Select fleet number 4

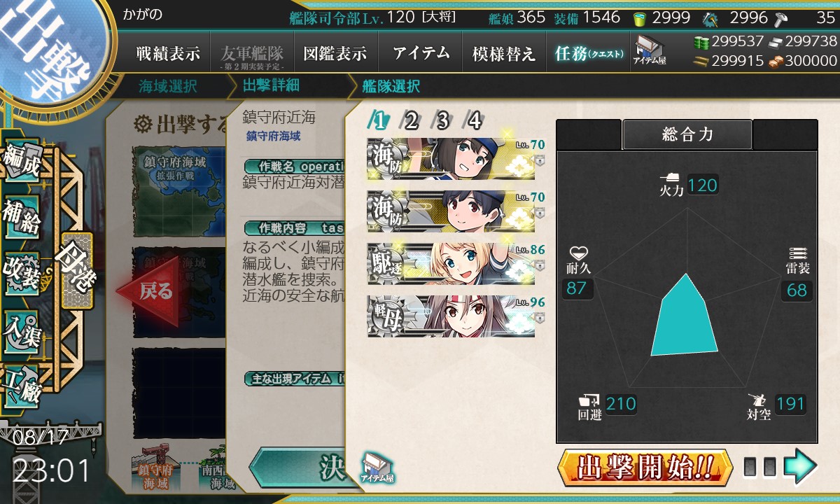475,121
